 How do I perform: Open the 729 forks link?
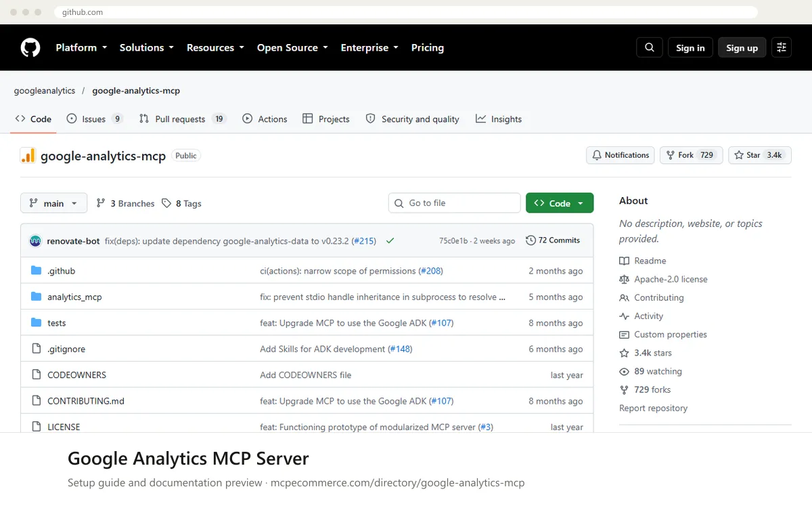(x=645, y=389)
